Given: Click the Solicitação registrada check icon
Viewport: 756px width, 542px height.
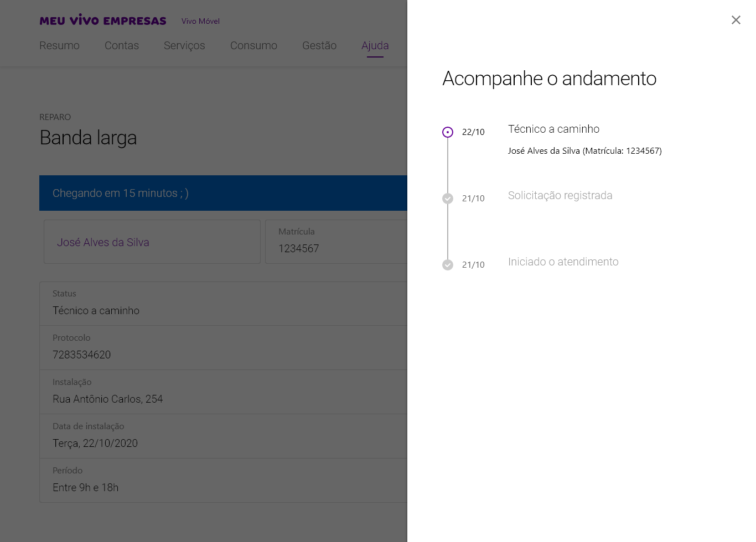Looking at the screenshot, I should 448,199.
